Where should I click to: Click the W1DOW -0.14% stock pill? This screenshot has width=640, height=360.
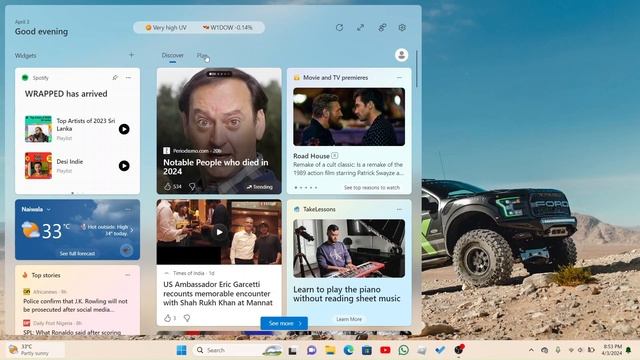point(228,28)
